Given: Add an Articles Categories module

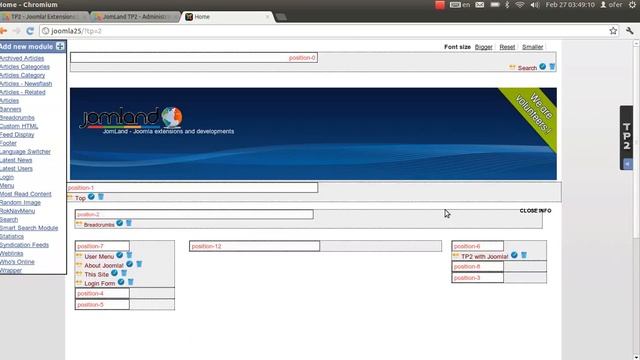Looking at the screenshot, I should click(x=24, y=67).
